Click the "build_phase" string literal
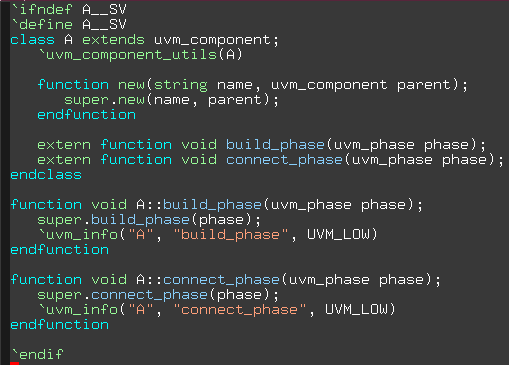Image resolution: width=509 pixels, height=365 pixels. tap(231, 235)
